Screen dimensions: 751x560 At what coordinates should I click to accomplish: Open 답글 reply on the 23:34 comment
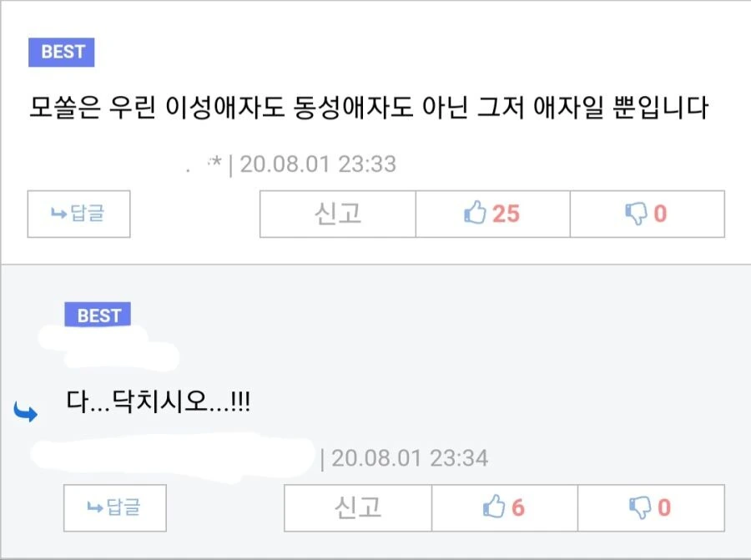click(115, 507)
